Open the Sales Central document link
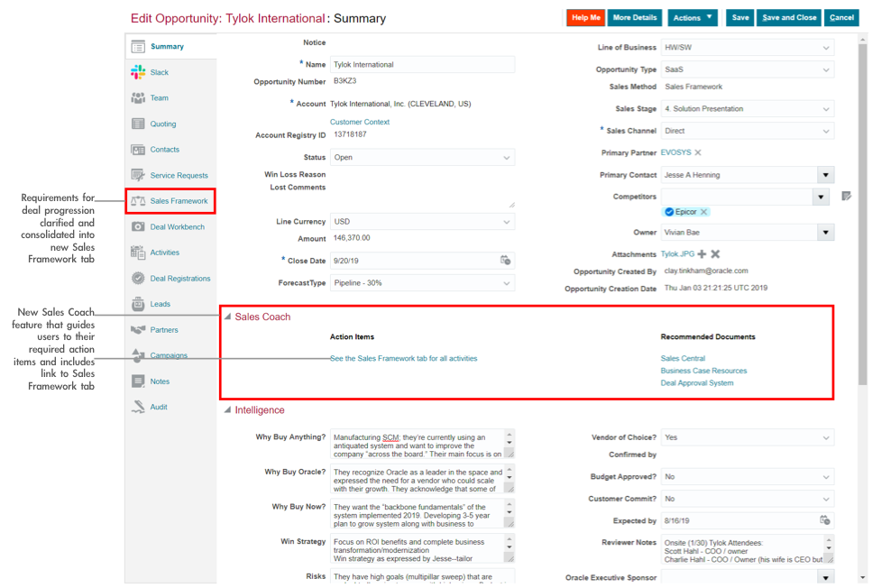This screenshot has height=588, width=872. click(x=683, y=359)
